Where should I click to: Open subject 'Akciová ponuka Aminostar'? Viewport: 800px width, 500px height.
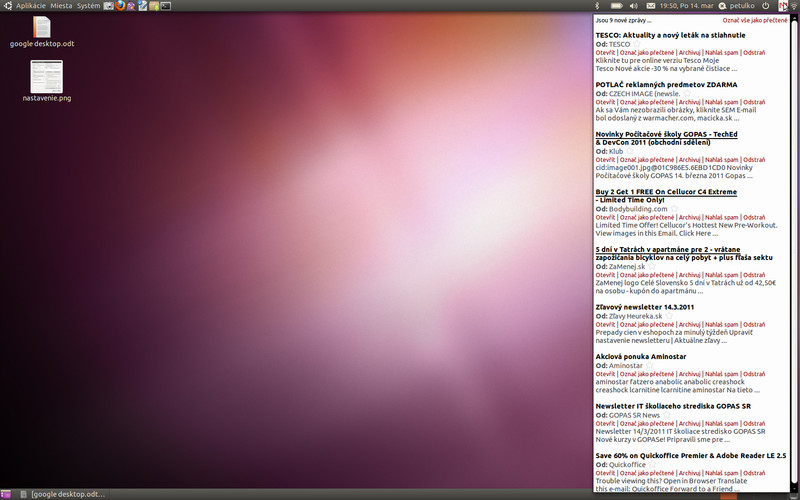tap(641, 357)
